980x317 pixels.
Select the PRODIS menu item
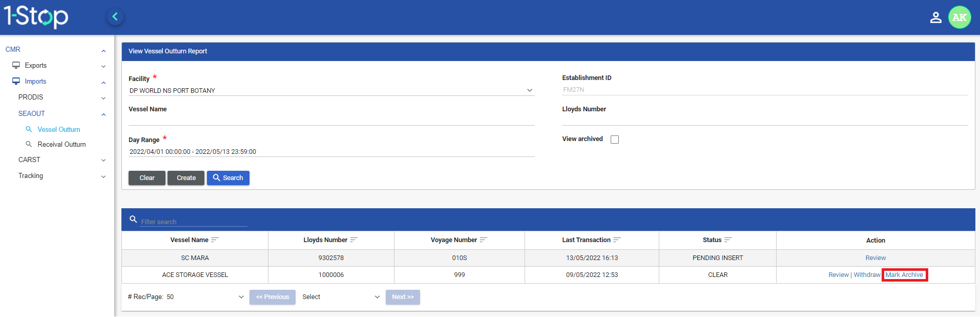(x=31, y=97)
